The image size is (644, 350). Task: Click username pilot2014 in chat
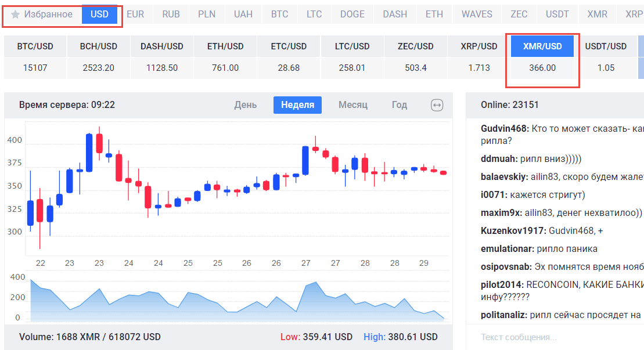[502, 285]
